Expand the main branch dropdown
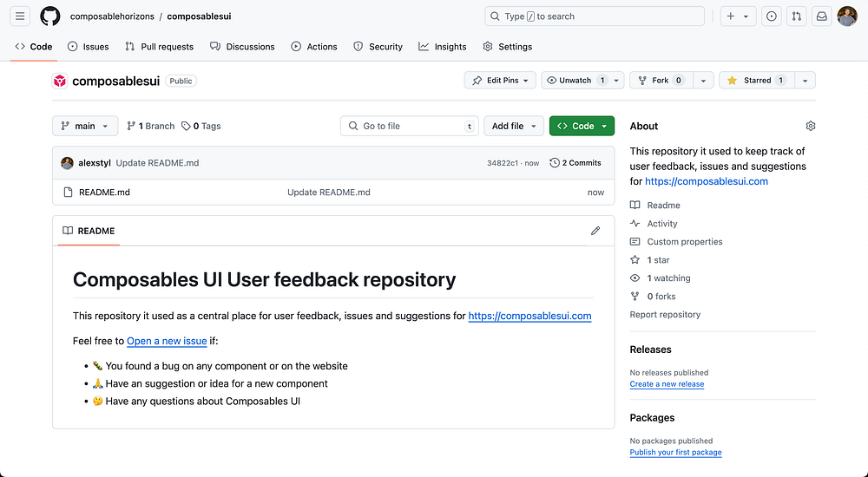Screen dimensions: 868x477 [x=84, y=126]
